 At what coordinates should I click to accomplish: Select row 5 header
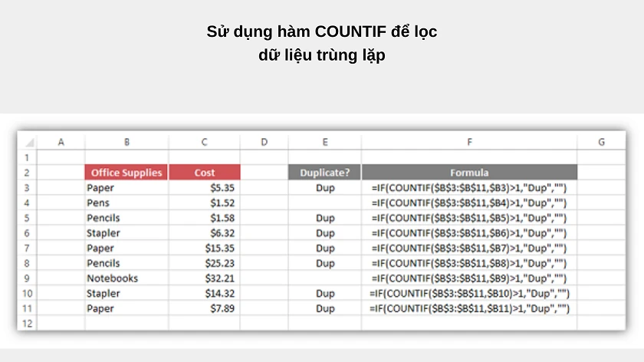tap(27, 218)
